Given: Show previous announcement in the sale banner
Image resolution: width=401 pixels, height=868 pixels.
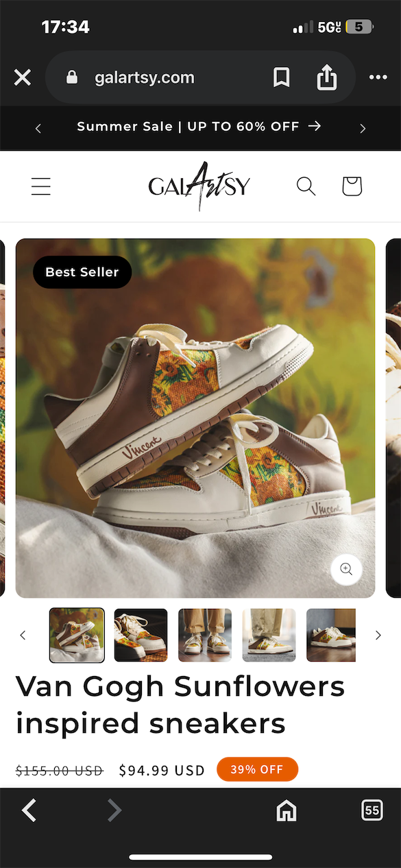Looking at the screenshot, I should (x=38, y=128).
